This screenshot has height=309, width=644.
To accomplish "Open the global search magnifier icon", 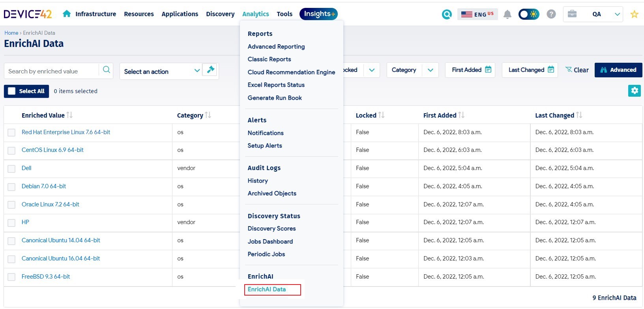I will click(447, 14).
